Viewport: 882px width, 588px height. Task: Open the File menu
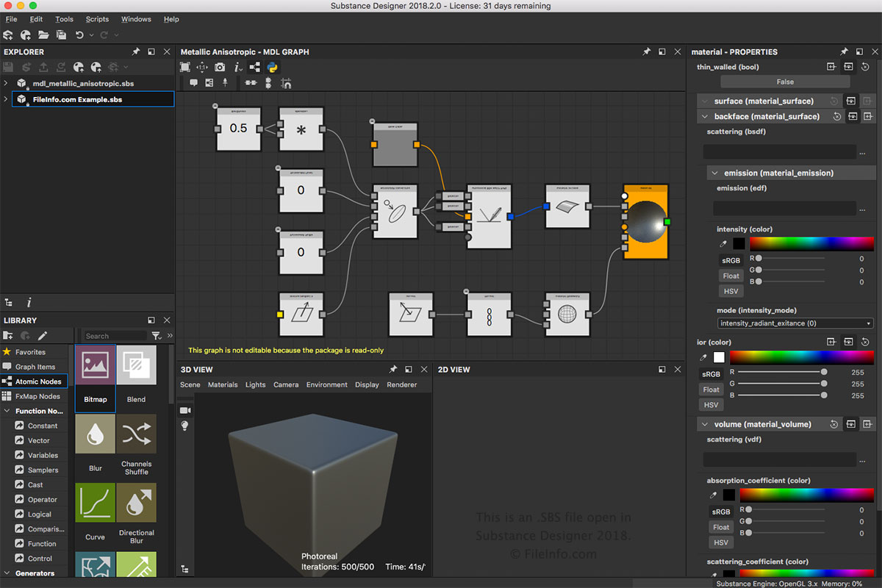point(11,19)
